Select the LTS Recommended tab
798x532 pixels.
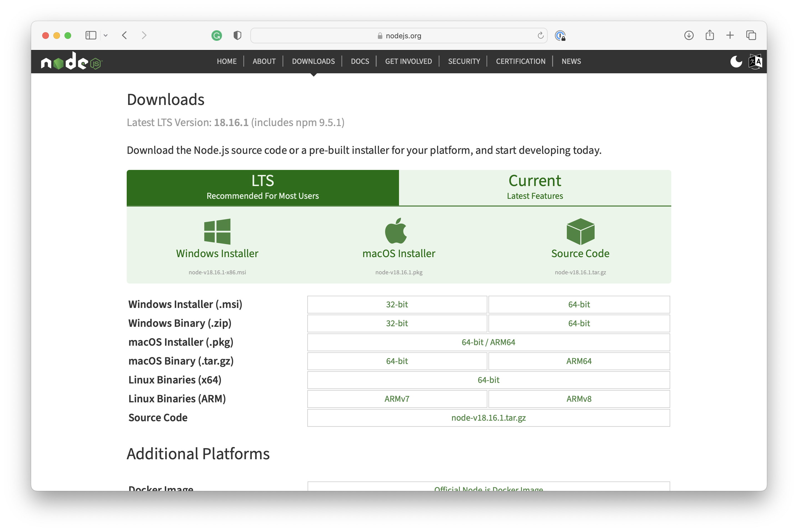263,187
